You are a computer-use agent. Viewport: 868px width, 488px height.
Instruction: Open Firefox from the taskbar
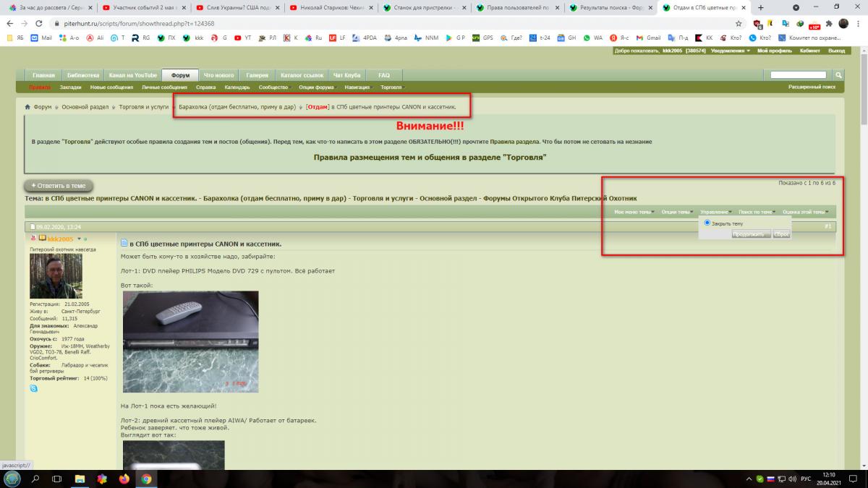124,479
